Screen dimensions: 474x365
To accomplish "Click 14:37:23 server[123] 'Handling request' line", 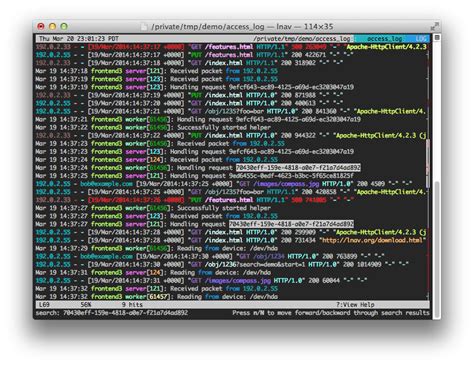I will (194, 151).
